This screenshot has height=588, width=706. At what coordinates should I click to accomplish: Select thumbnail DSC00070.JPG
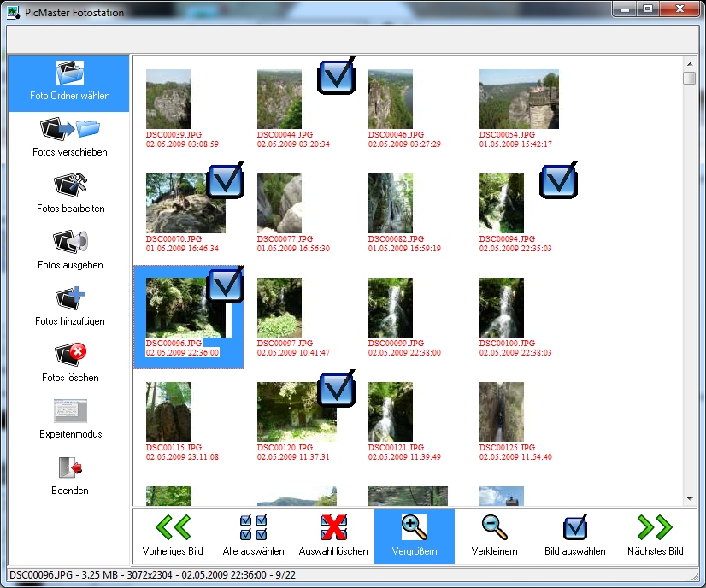[x=185, y=203]
